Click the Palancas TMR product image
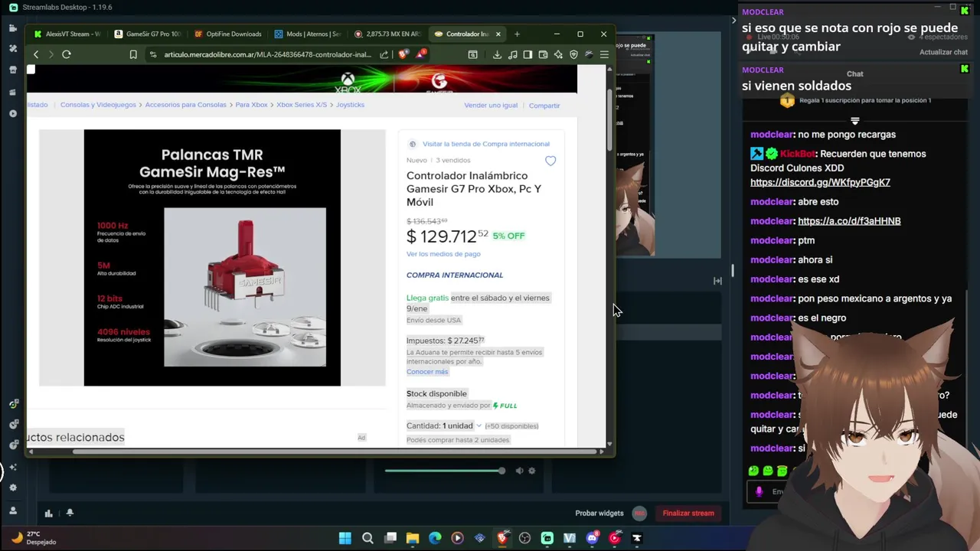 pos(212,258)
